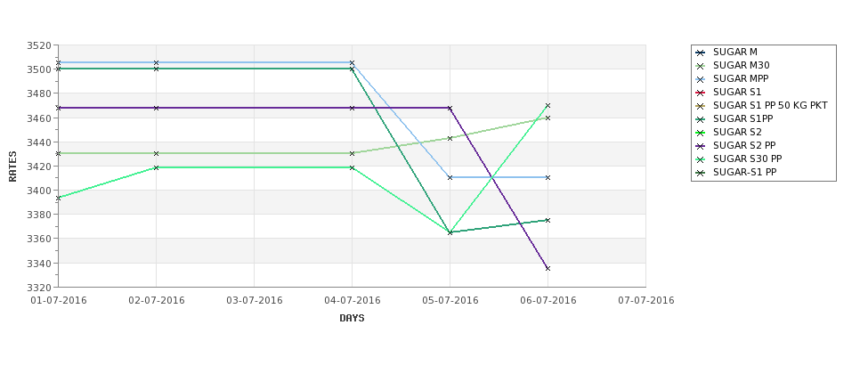Click the 03-07-2016 x-axis date label

(x=254, y=301)
